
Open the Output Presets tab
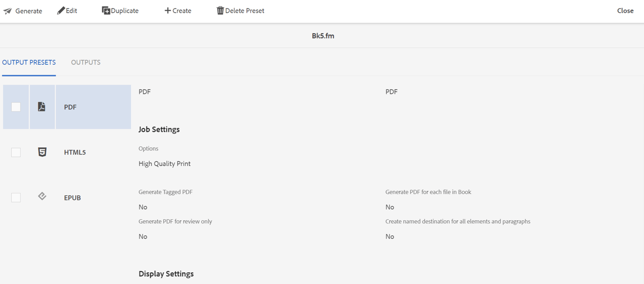point(29,62)
